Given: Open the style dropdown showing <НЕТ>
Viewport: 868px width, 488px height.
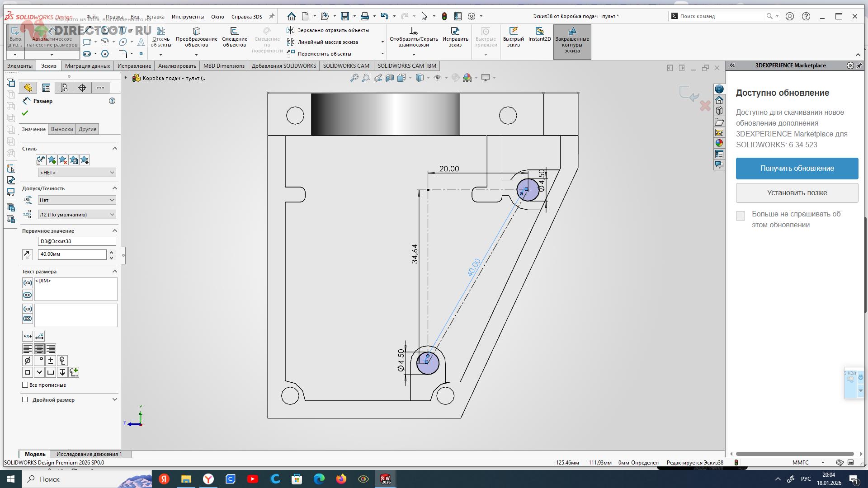Looking at the screenshot, I should 77,173.
